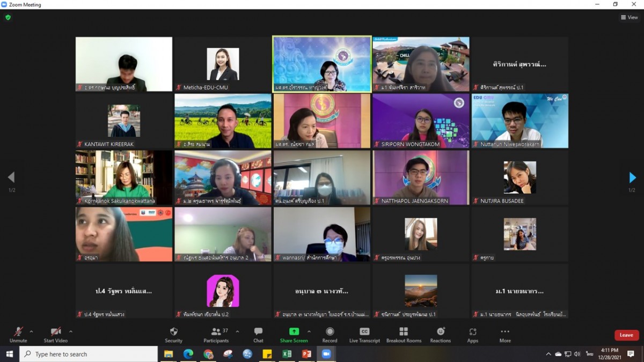The width and height of the screenshot is (644, 362).
Task: Open the More options menu
Action: pos(504,335)
